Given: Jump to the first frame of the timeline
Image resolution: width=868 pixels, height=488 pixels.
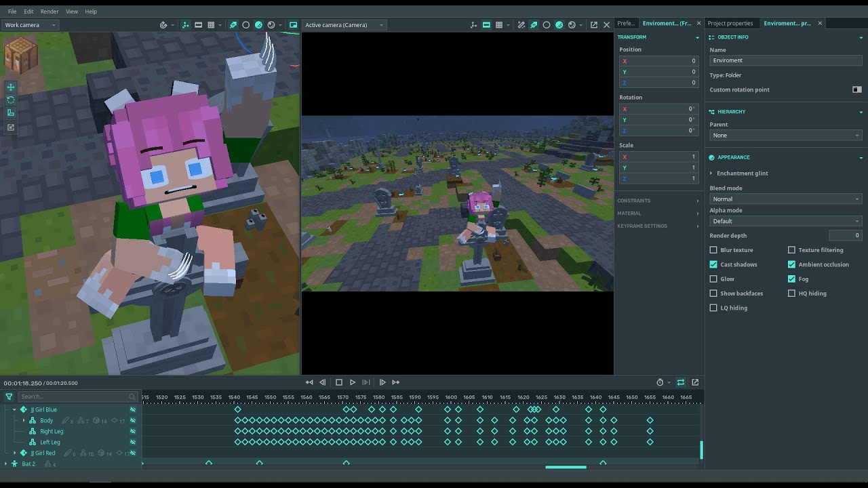Looking at the screenshot, I should (309, 382).
